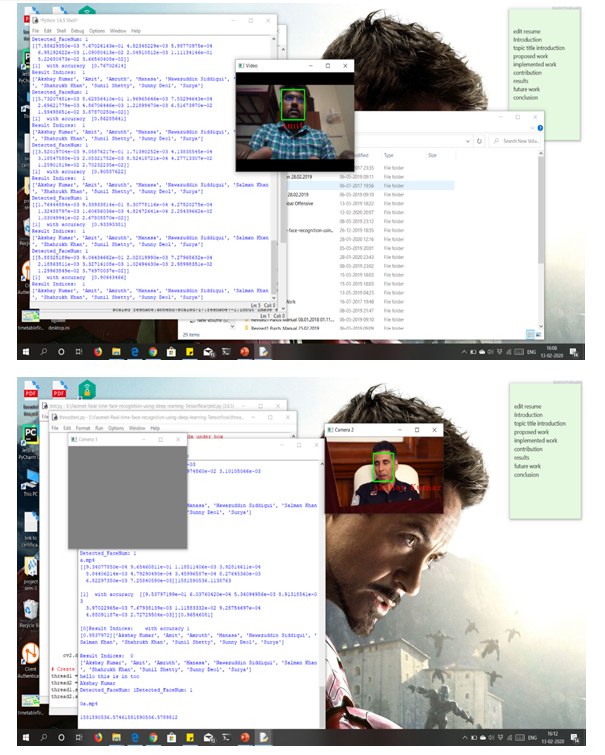Open taskbar search in the upper screenshot
The width and height of the screenshot is (605, 755).
point(44,352)
